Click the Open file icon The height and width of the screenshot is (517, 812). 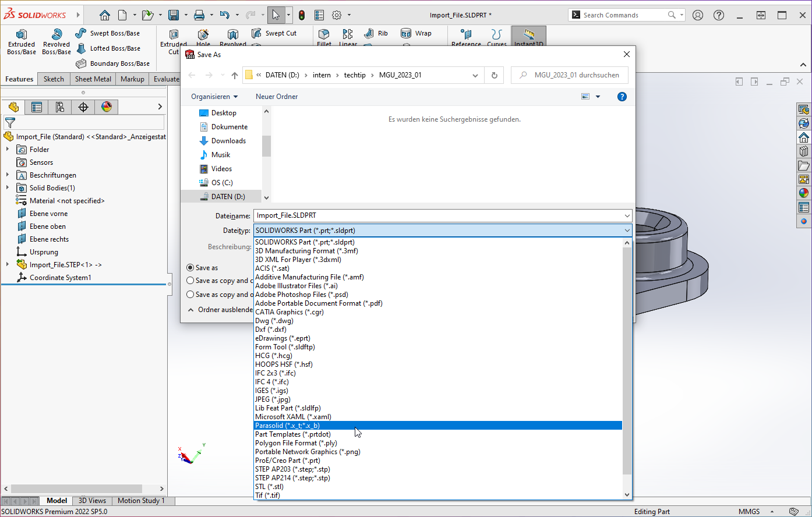point(148,15)
